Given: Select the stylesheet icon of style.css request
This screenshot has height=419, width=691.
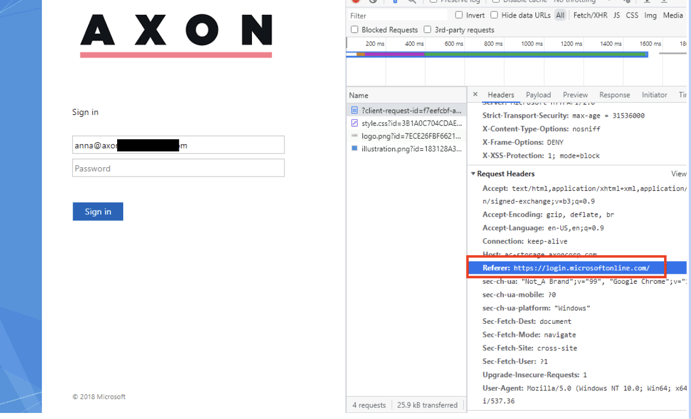Looking at the screenshot, I should (x=355, y=123).
